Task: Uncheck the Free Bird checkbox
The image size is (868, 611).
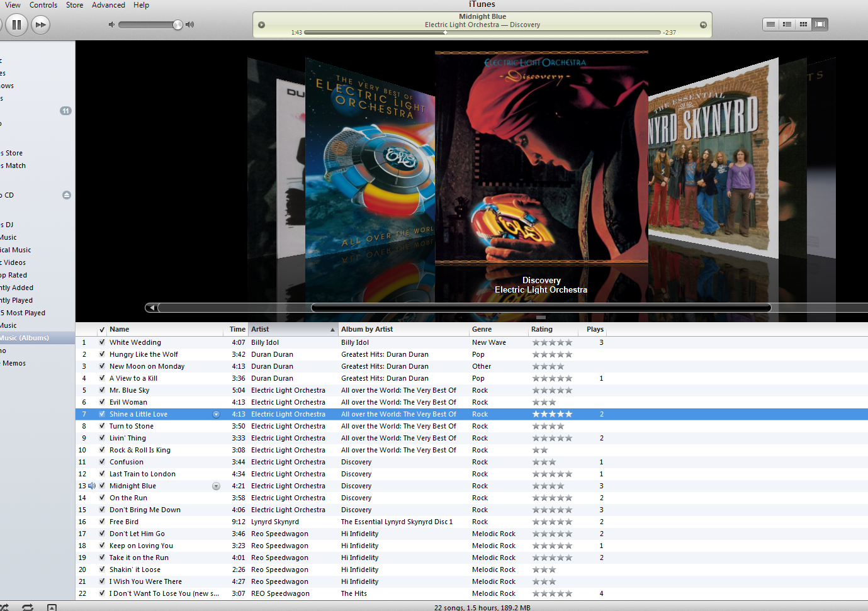Action: (x=102, y=522)
